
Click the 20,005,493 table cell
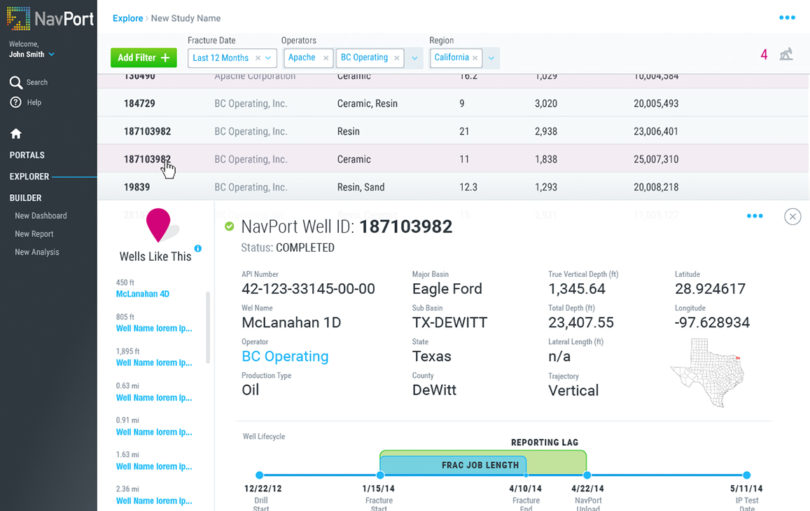point(656,103)
